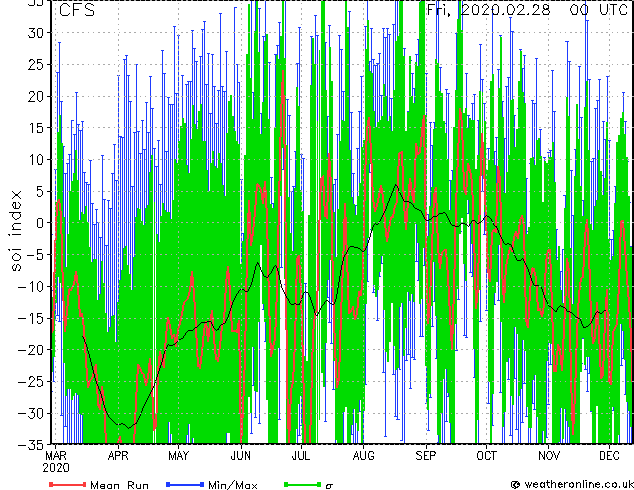
Task: Click the MAY month label
Action: pos(178,456)
